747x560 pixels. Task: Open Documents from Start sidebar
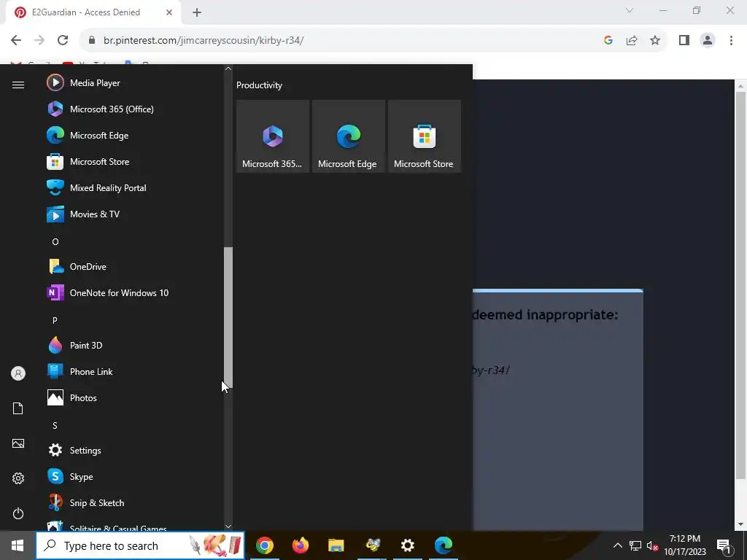coord(18,408)
